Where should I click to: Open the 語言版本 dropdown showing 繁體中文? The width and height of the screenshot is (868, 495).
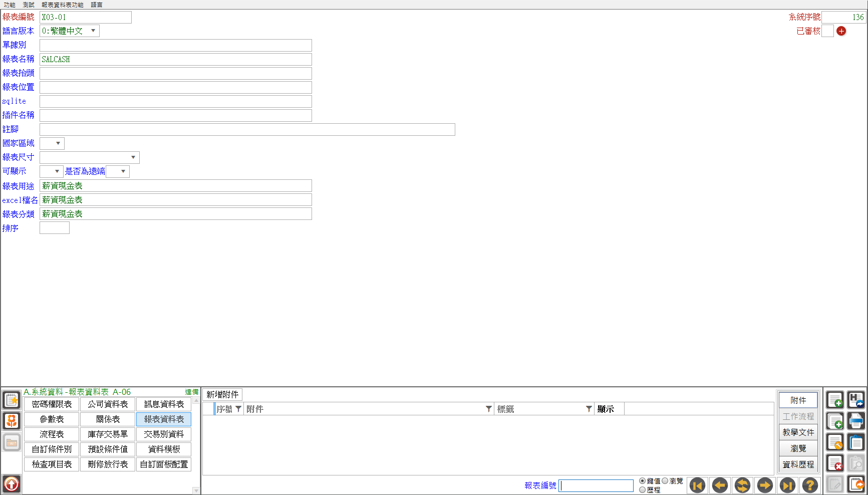click(x=70, y=31)
